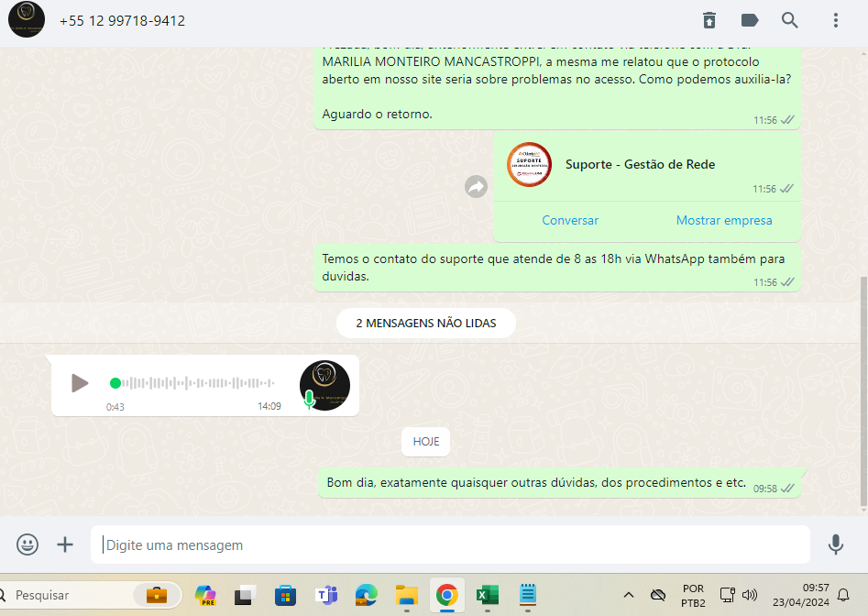
Task: Switch to Google Chrome on the taskbar
Action: tap(446, 595)
